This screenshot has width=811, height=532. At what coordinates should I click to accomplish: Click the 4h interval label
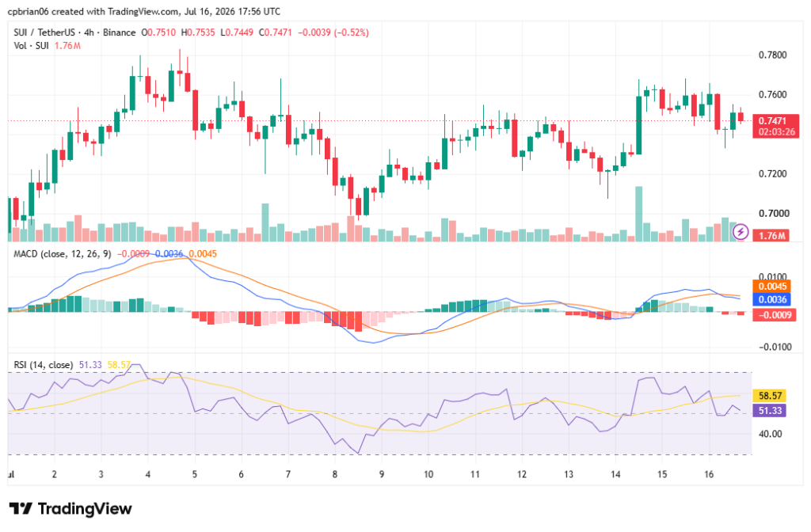coord(89,32)
